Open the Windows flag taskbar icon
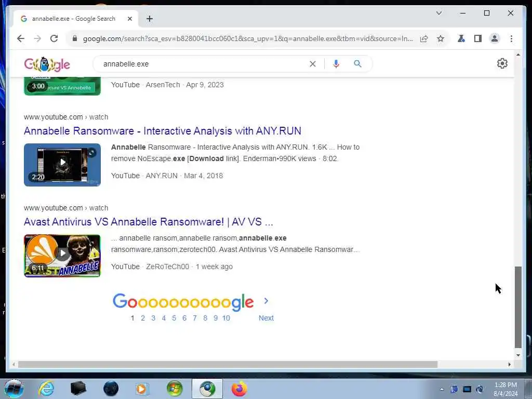This screenshot has width=532, height=399. [175, 389]
